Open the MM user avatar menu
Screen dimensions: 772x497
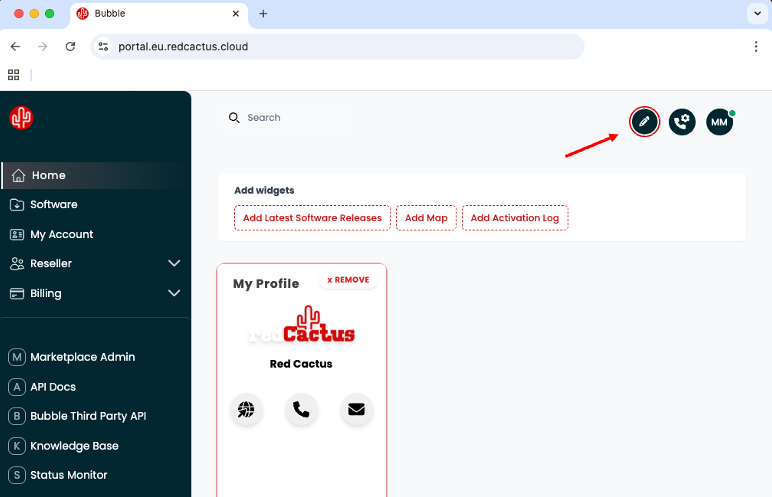[x=719, y=122]
